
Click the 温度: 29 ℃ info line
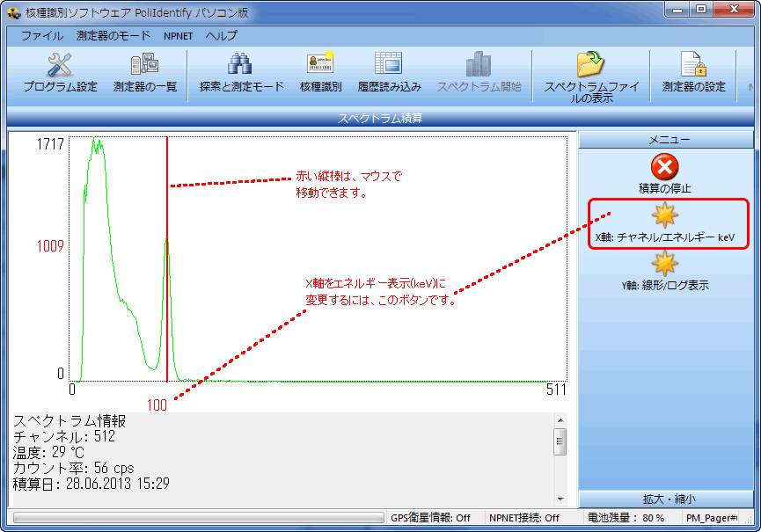tap(48, 453)
